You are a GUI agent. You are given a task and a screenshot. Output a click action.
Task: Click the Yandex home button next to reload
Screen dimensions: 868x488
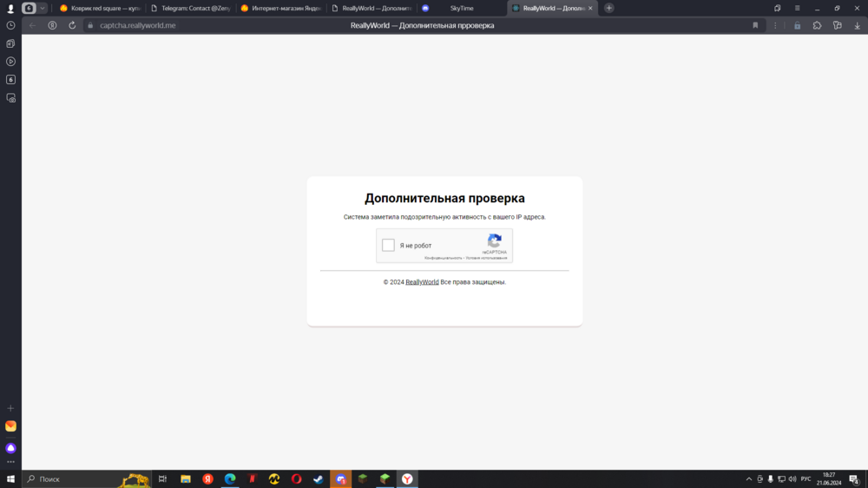tap(52, 25)
